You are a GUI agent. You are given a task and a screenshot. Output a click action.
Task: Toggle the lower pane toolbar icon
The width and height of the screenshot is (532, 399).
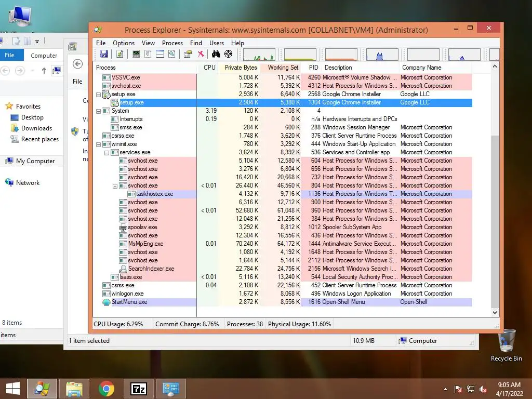pos(160,54)
